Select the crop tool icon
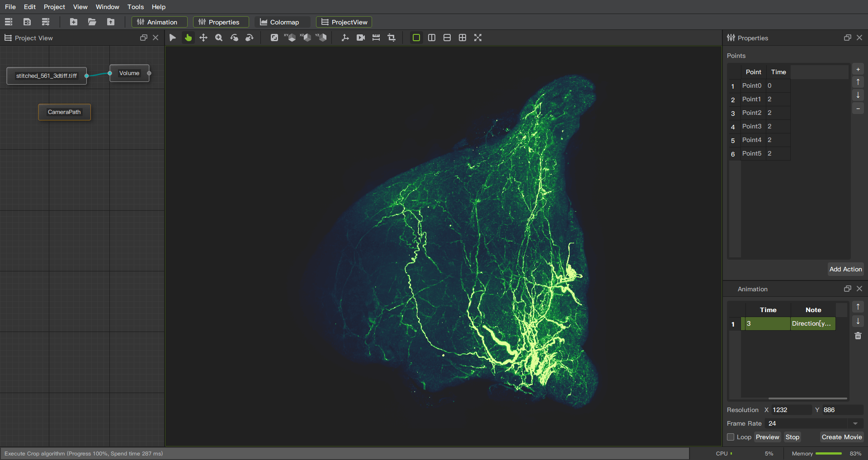868x460 pixels. pyautogui.click(x=392, y=38)
